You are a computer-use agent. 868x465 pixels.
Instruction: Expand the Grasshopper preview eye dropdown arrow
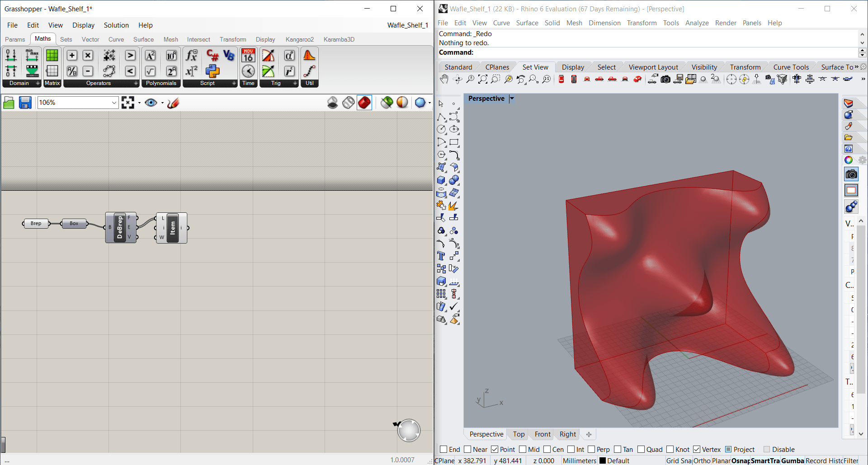[162, 103]
